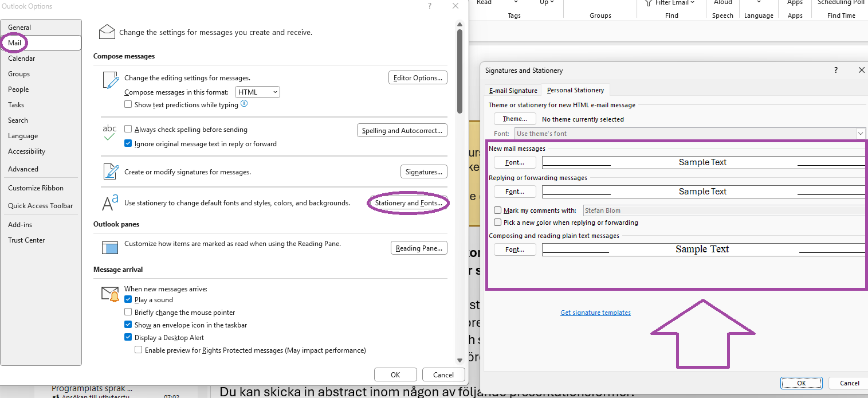Click Font button for plain text messages
This screenshot has width=868, height=398.
click(515, 249)
